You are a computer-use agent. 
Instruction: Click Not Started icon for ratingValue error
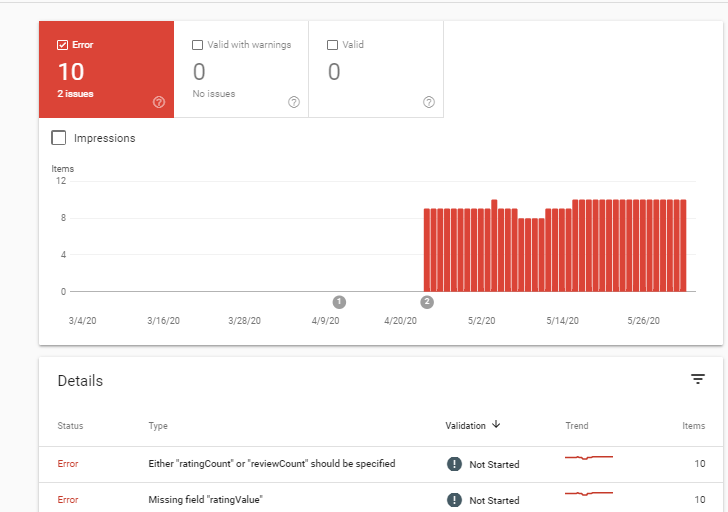tap(454, 500)
